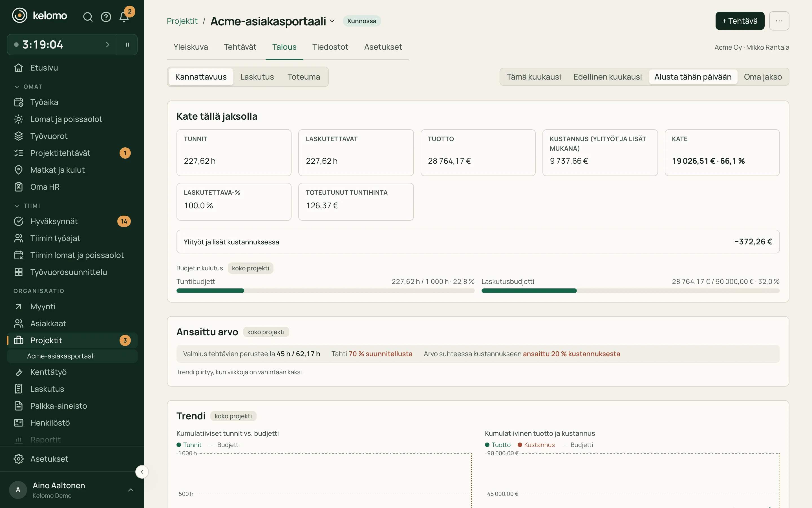Click the koko projekti chip beside Budjetin kulutus
This screenshot has height=508, width=812.
point(250,268)
